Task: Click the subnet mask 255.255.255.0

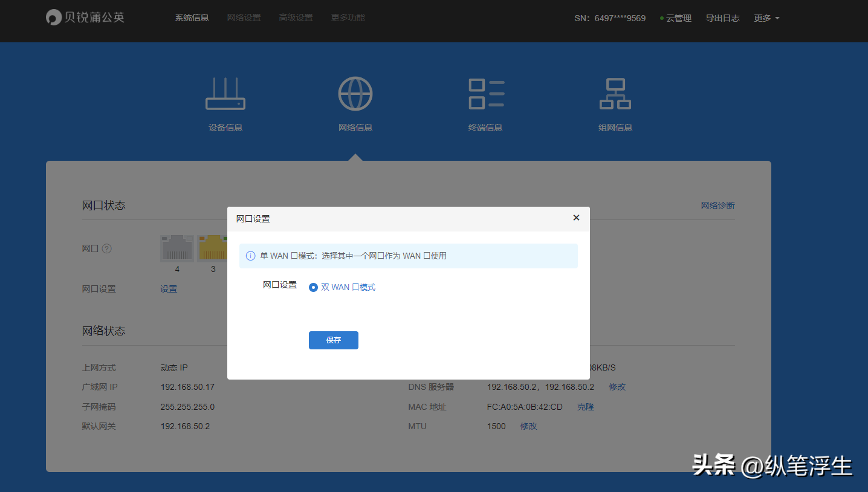Action: pos(187,407)
